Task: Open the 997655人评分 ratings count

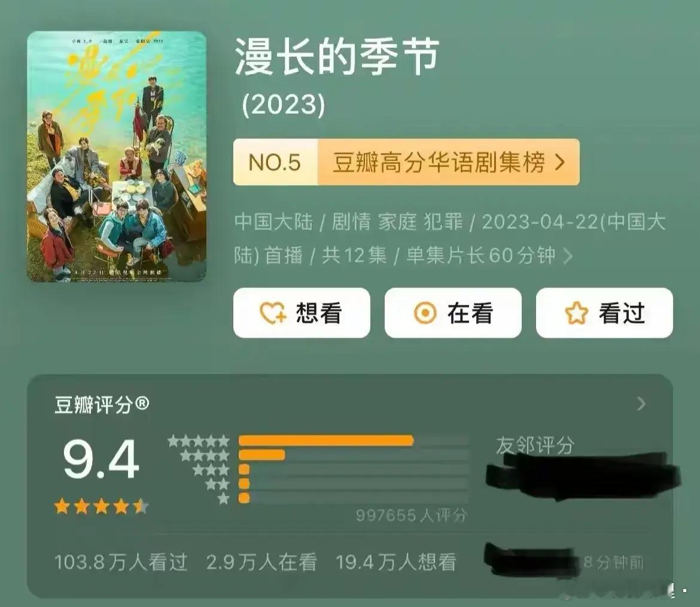Action: click(x=411, y=515)
